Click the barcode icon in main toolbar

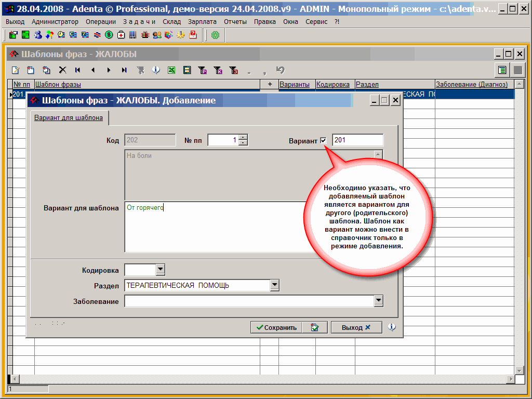pyautogui.click(x=133, y=35)
